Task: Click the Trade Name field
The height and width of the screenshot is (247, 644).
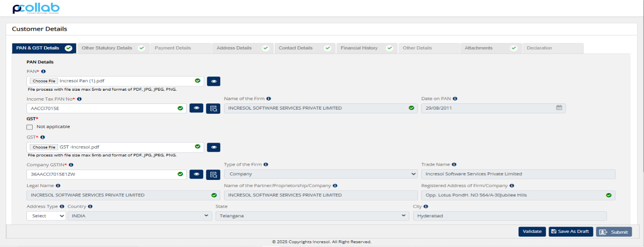Action: [x=518, y=174]
